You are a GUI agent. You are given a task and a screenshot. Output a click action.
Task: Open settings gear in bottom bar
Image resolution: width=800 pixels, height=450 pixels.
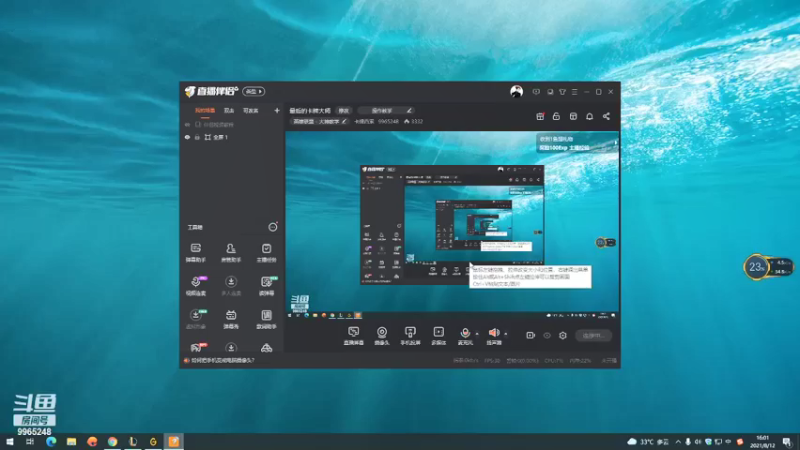point(563,335)
